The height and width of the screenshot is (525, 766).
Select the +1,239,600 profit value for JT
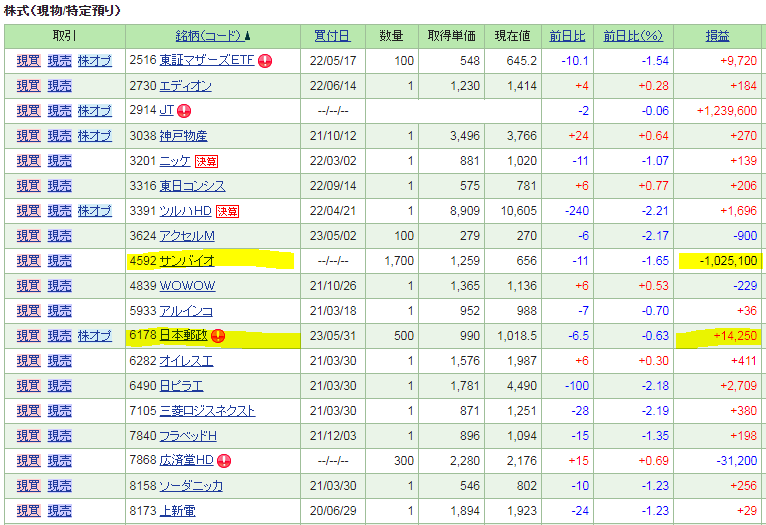[726, 111]
